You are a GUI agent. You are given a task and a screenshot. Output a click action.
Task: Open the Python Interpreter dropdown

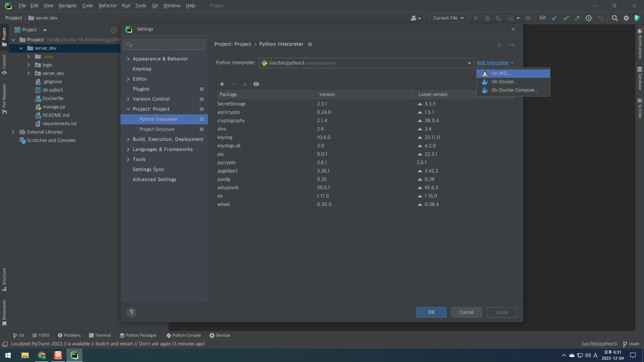point(366,63)
